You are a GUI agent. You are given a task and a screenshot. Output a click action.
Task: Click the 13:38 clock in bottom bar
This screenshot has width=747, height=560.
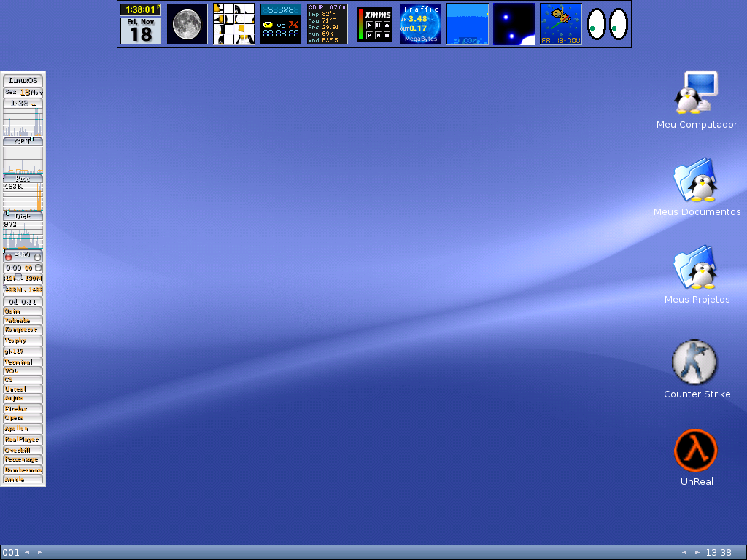coord(719,553)
